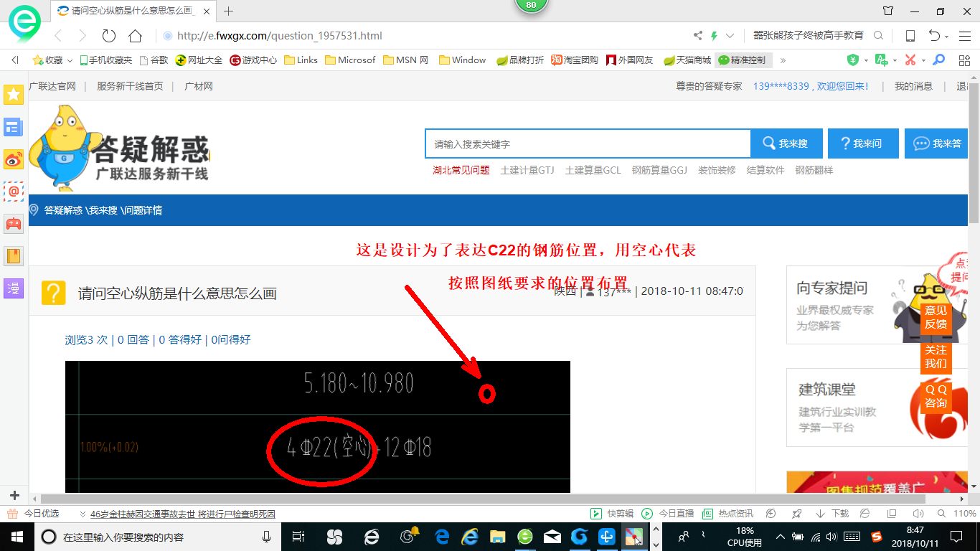Click the 广材网 top link
The width and height of the screenshot is (980, 551).
point(199,86)
